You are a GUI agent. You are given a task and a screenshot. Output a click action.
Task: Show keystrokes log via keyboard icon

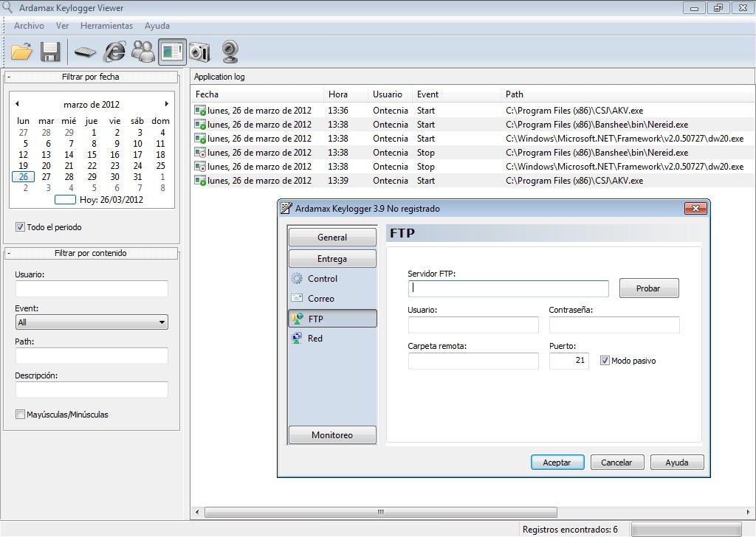(86, 52)
